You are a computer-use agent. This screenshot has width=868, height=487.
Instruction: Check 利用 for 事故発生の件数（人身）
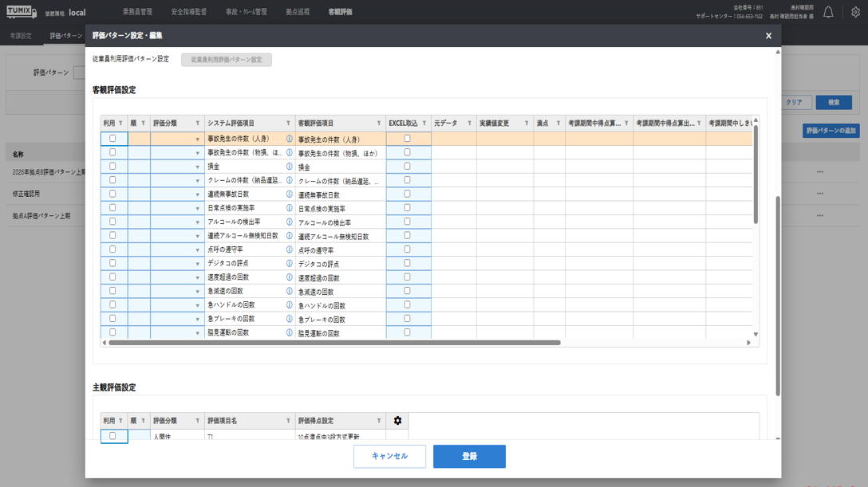112,138
